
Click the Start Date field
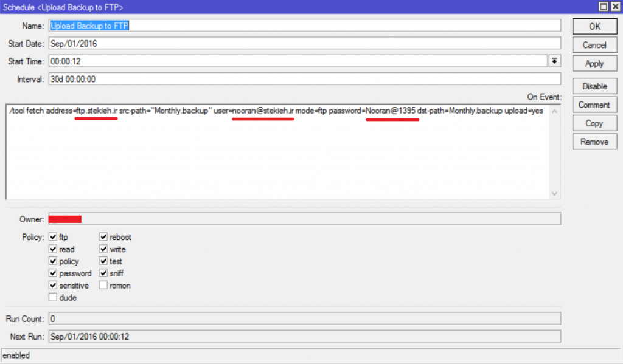pos(305,43)
